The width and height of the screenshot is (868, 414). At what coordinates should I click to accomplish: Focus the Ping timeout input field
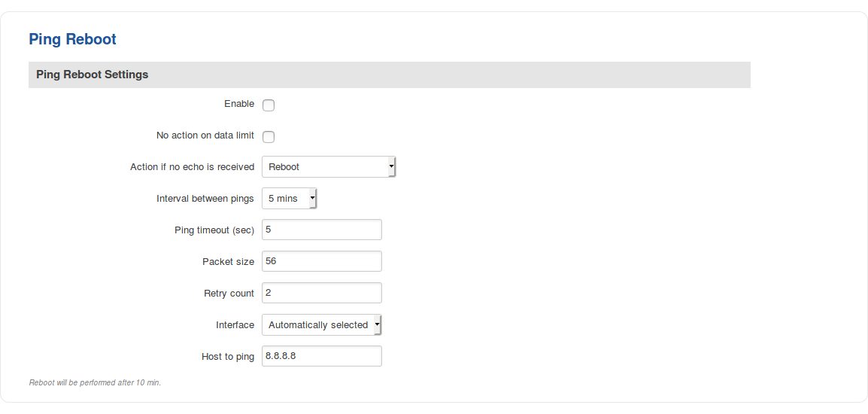tap(322, 230)
